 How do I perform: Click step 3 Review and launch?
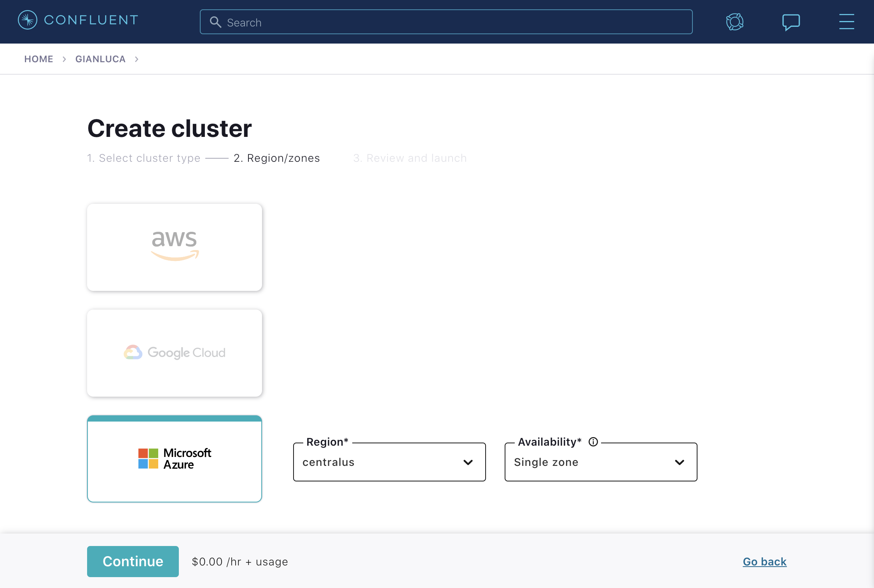pyautogui.click(x=410, y=158)
